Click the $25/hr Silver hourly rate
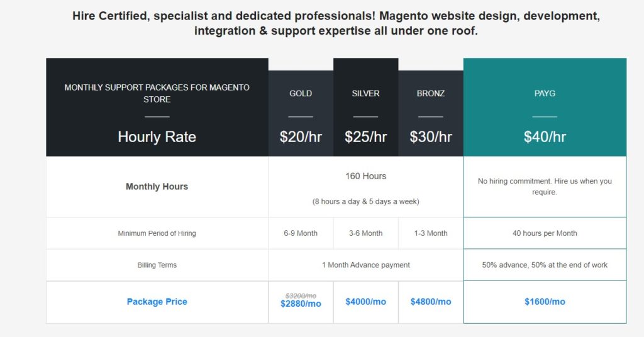Viewport: 644px width, 337px height. pyautogui.click(x=365, y=137)
